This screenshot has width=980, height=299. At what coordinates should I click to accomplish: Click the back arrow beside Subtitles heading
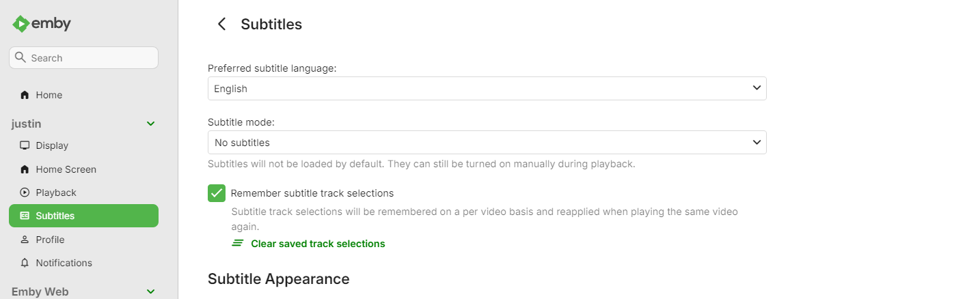(x=221, y=25)
